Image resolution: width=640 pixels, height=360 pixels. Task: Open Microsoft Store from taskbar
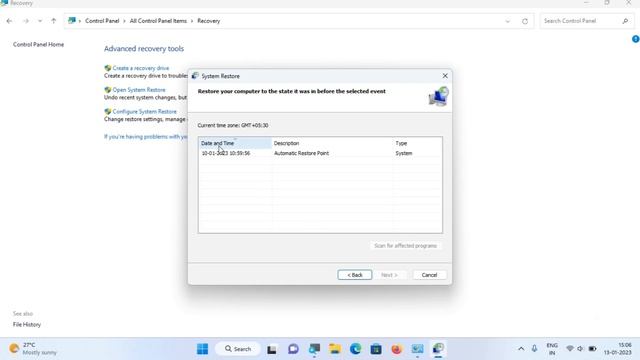pyautogui.click(x=376, y=349)
